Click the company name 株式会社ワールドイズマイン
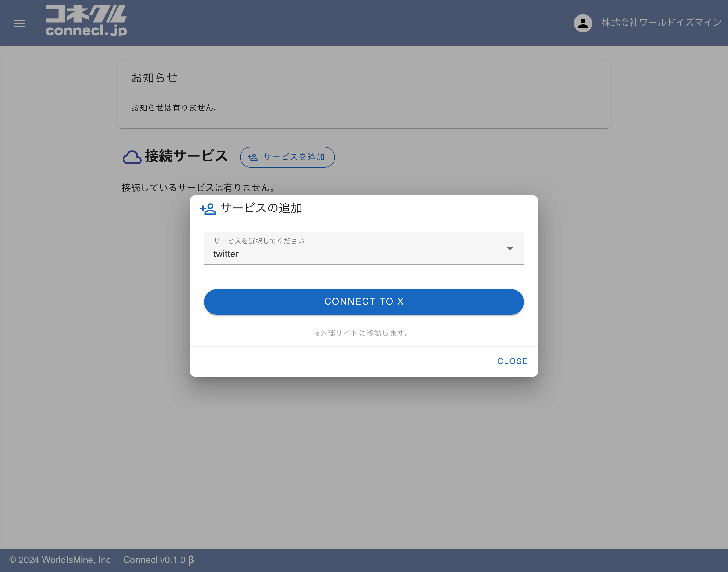The image size is (728, 572). click(x=661, y=22)
